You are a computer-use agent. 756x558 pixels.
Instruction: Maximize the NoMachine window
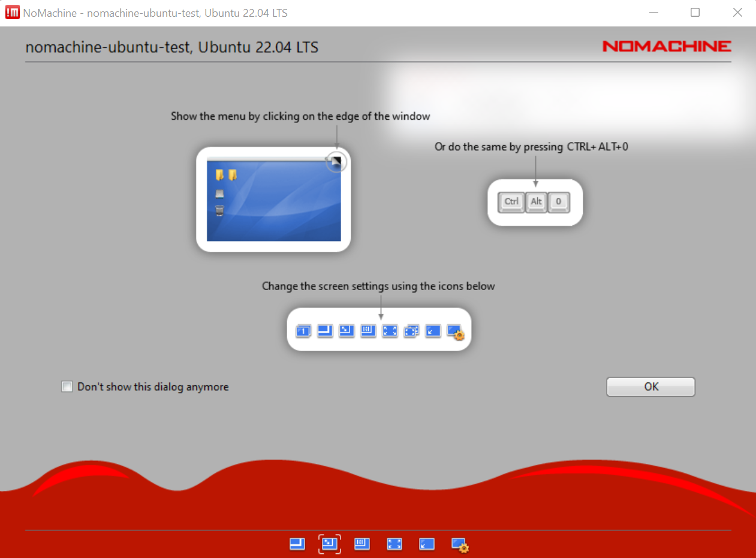point(695,13)
